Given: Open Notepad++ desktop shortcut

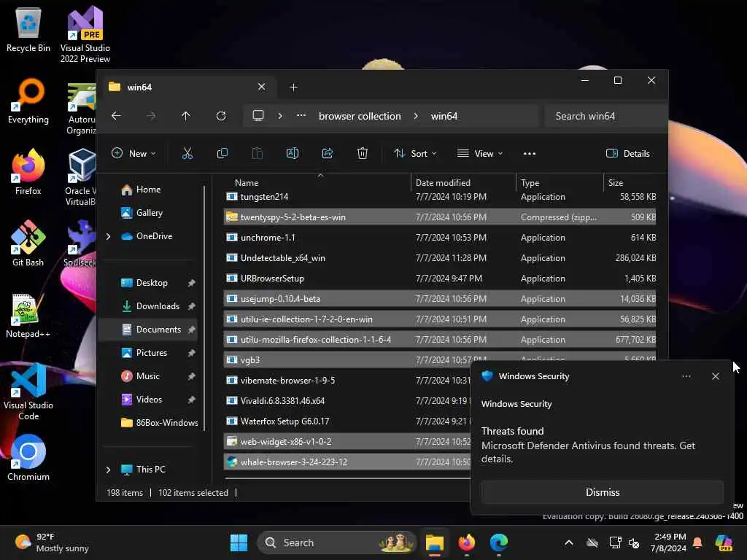Looking at the screenshot, I should (28, 315).
